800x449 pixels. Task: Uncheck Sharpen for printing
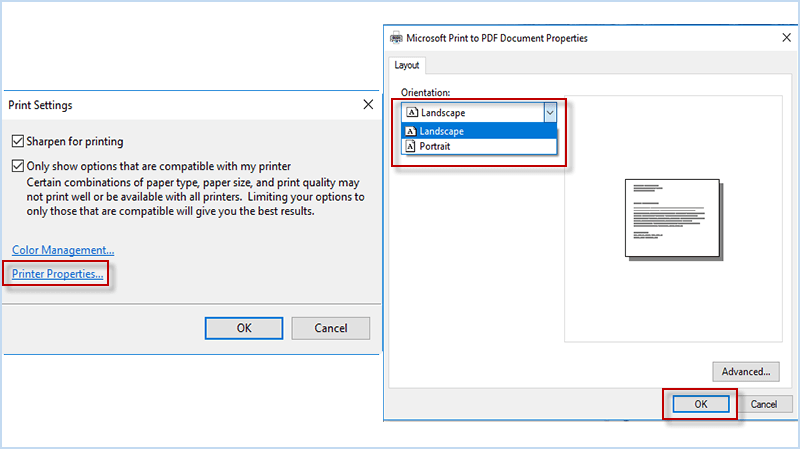[x=17, y=141]
